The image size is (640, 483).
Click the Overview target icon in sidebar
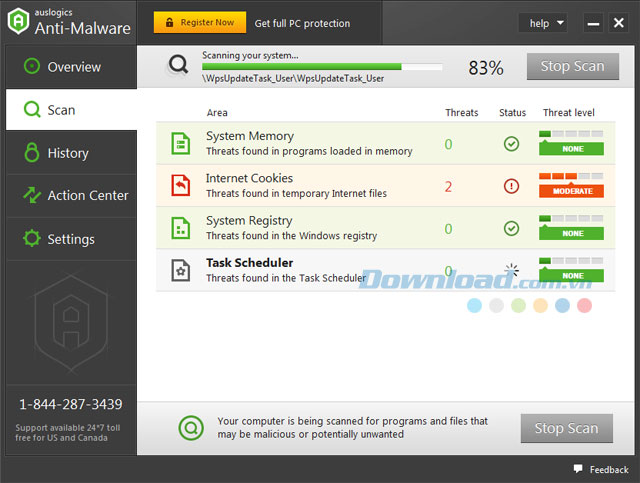pyautogui.click(x=32, y=66)
